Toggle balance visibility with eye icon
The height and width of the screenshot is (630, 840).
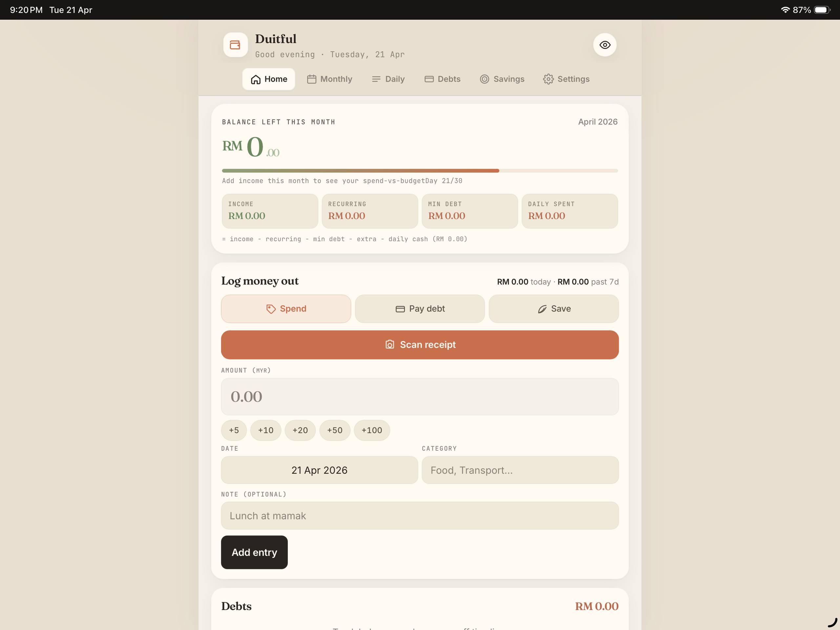click(604, 45)
